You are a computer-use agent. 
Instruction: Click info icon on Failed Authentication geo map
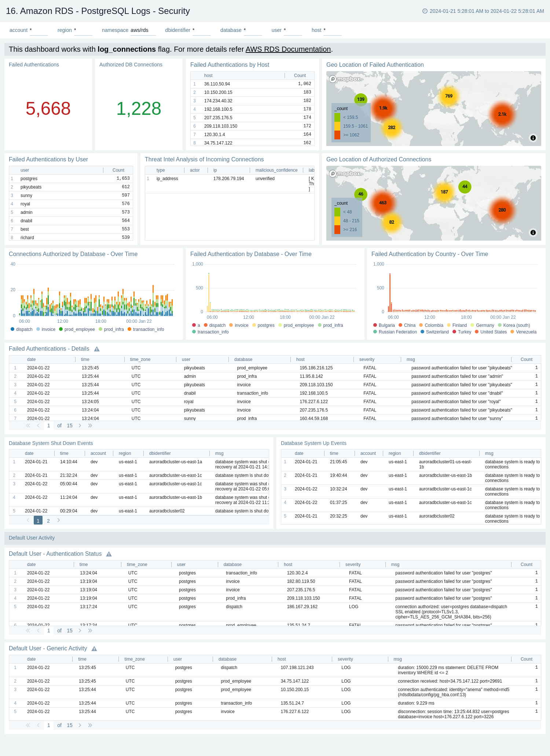[x=533, y=138]
